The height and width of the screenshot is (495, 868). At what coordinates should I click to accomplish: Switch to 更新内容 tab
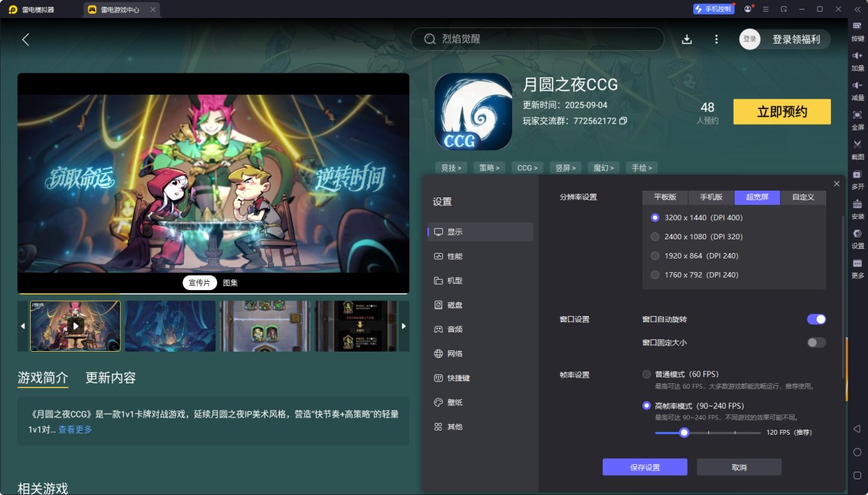[110, 378]
